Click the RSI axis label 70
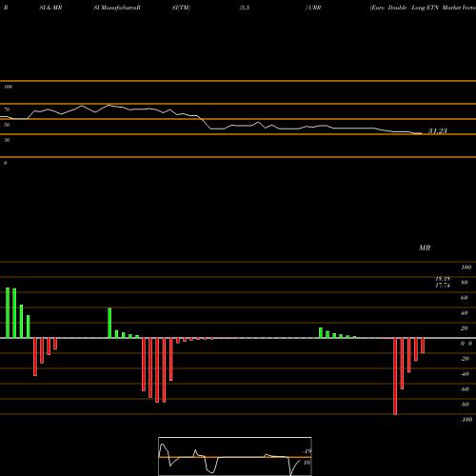Viewport: 476px width, 476px height. [x=7, y=109]
